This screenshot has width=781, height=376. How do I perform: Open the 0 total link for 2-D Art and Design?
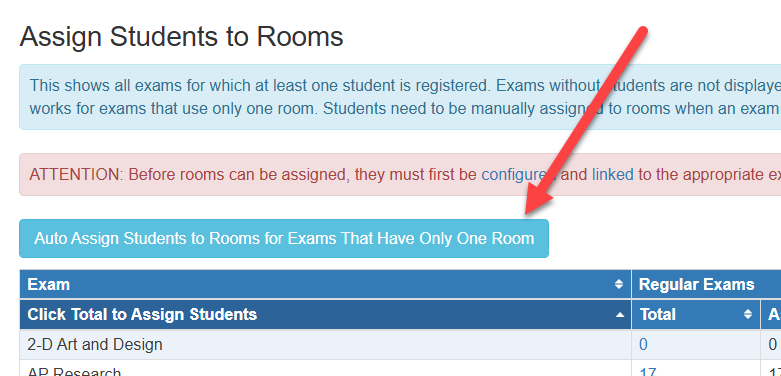click(x=643, y=344)
